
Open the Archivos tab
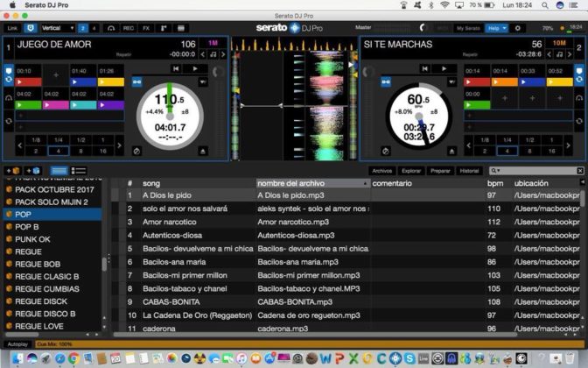(381, 171)
